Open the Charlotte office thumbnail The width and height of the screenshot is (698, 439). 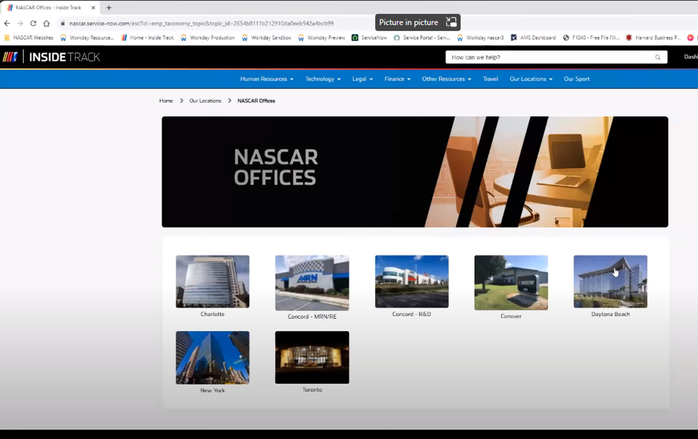click(212, 281)
